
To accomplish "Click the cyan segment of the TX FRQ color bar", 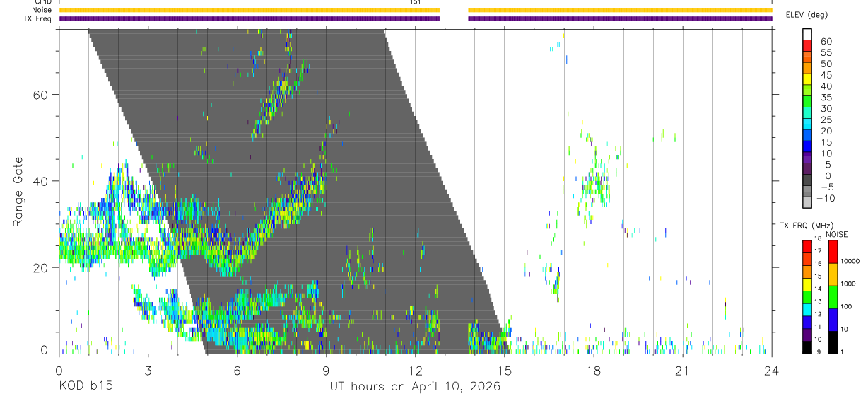I will [x=807, y=310].
